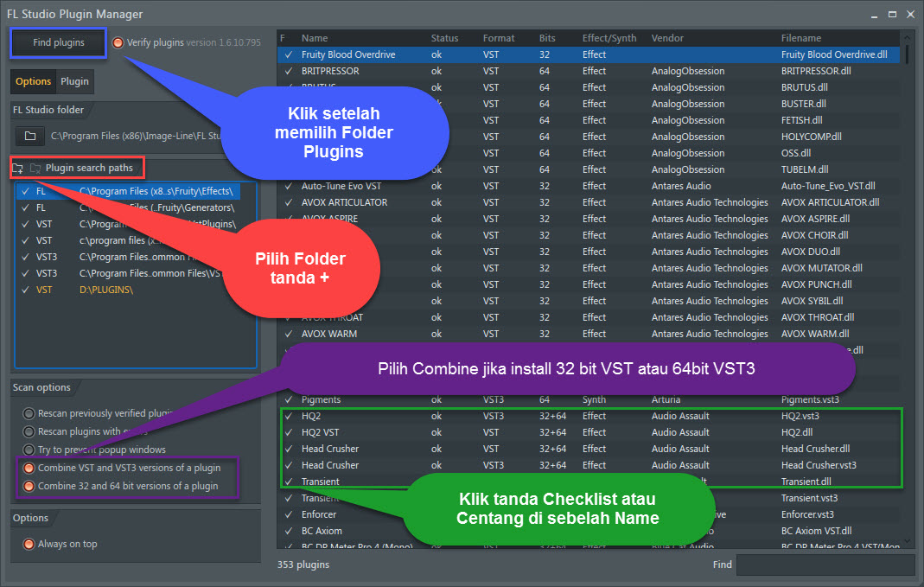Toggle favorite checkmark for AVOX ARTICULATOR
The width and height of the screenshot is (924, 587).
tap(288, 203)
